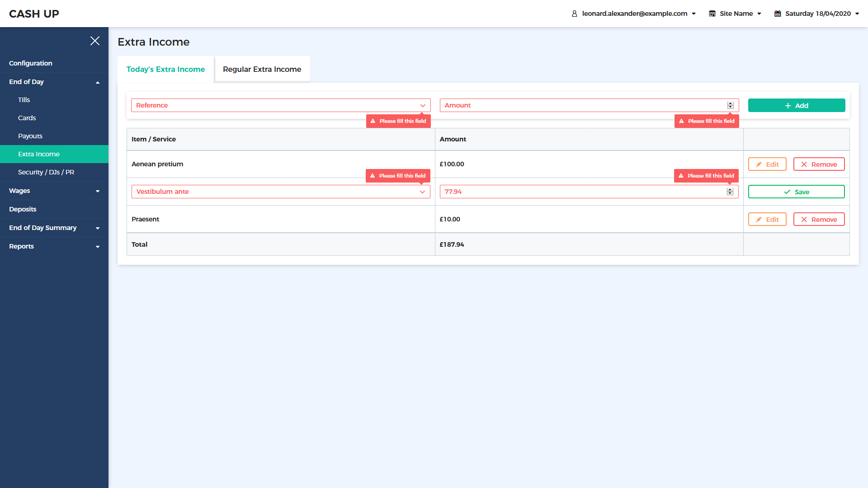Edit the Praesent entry

point(767,220)
